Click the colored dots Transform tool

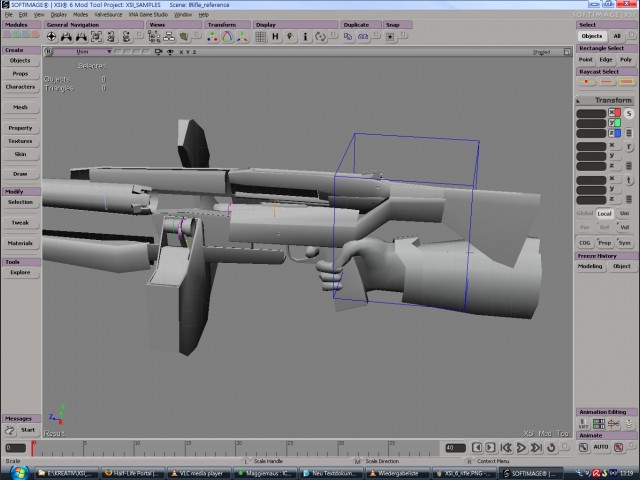(x=212, y=37)
